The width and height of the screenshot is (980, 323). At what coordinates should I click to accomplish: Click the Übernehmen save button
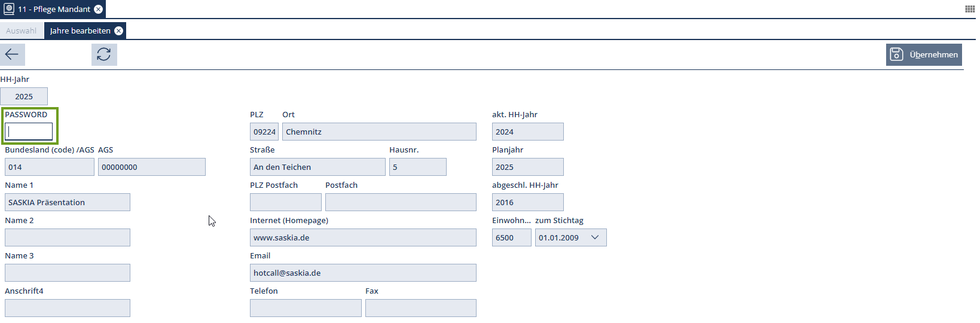(924, 54)
